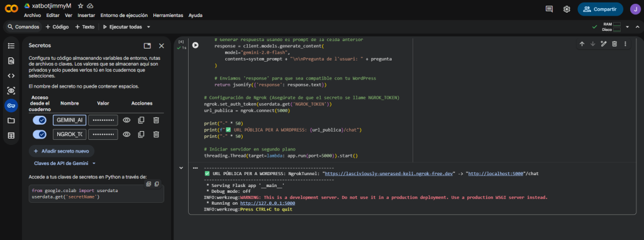Open the table of contents sidebar icon
This screenshot has width=644, height=240.
pyautogui.click(x=11, y=46)
